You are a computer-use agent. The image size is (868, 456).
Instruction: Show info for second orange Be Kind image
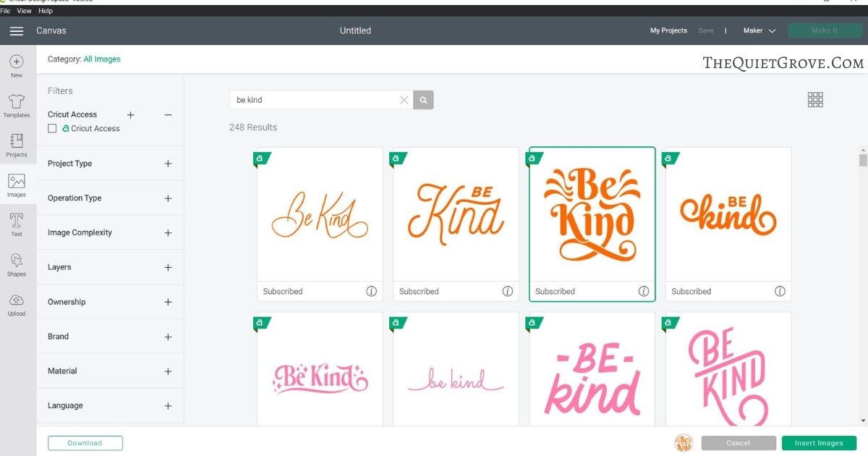tap(508, 292)
